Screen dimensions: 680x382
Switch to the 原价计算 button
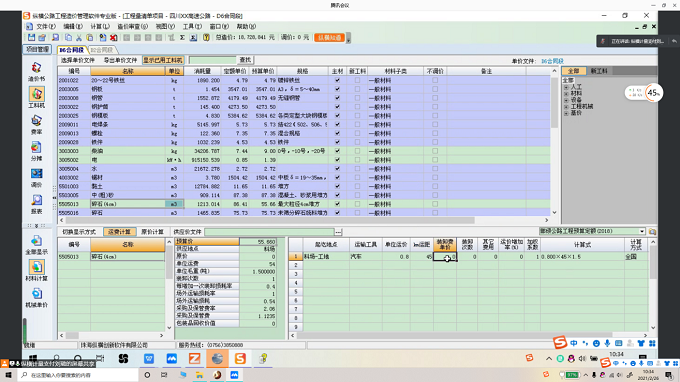[152, 232]
